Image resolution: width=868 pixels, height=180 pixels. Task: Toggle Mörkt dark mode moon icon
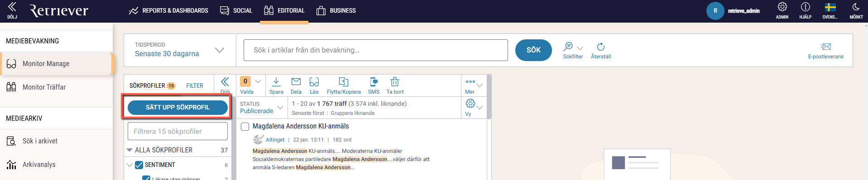pyautogui.click(x=856, y=7)
